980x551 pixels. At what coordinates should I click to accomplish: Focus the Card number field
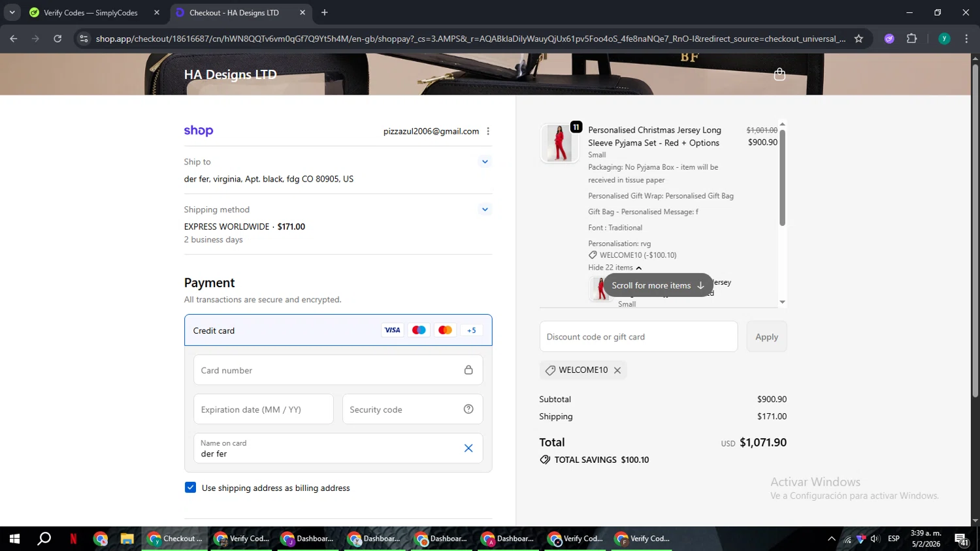338,370
